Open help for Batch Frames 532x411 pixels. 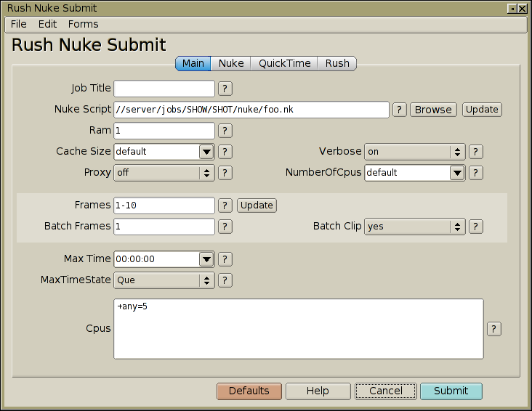(225, 227)
